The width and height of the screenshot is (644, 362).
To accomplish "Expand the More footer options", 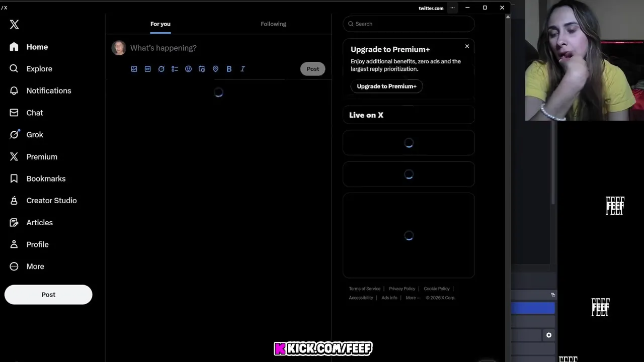I will click(413, 298).
